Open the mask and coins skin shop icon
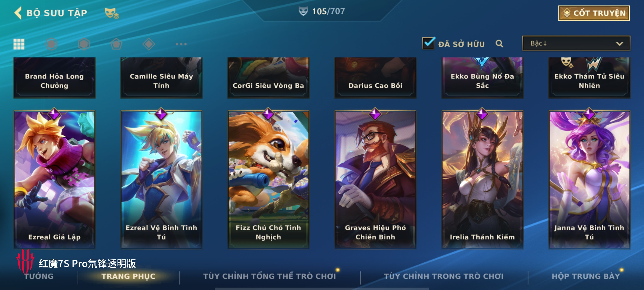Viewport: 644px width, 290px height. pyautogui.click(x=112, y=13)
